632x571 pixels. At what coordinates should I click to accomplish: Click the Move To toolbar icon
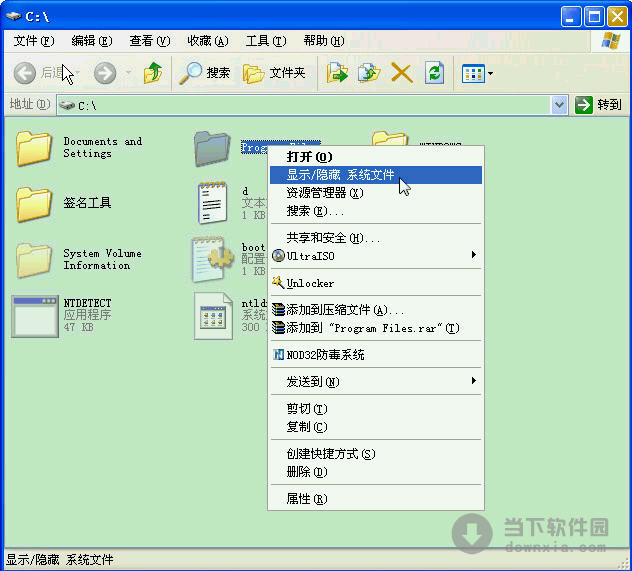(339, 73)
